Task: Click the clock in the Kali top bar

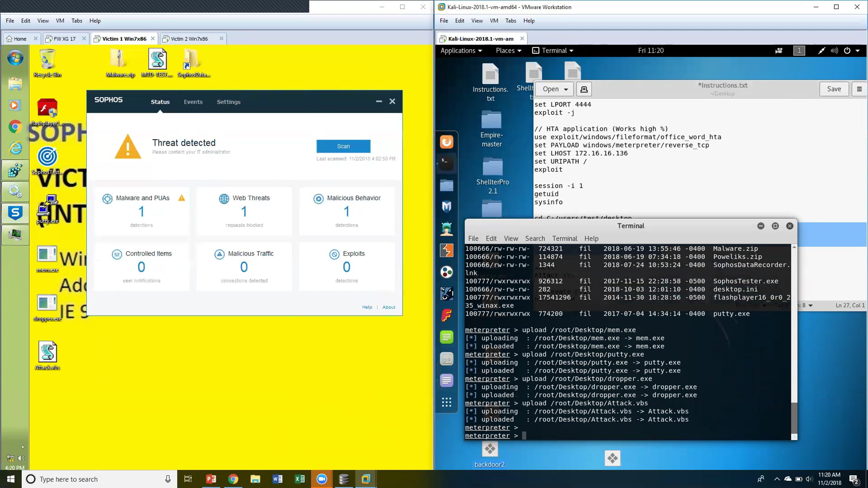Action: pos(651,51)
